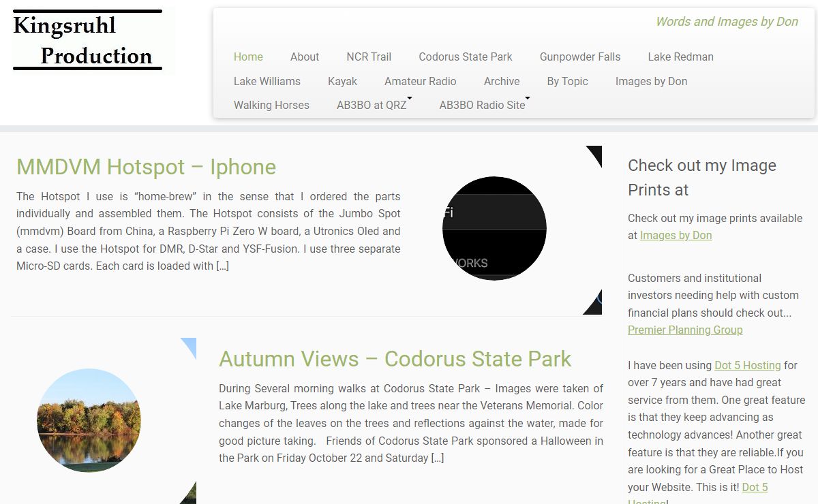818x504 pixels.
Task: Follow the first Dot 5 Hosting link
Action: 748,365
